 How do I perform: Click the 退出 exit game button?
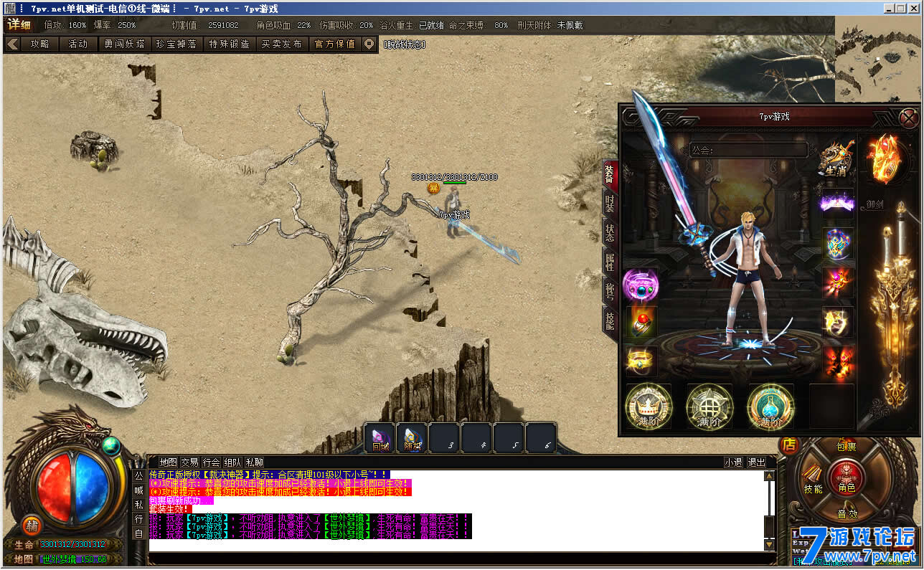pos(756,462)
